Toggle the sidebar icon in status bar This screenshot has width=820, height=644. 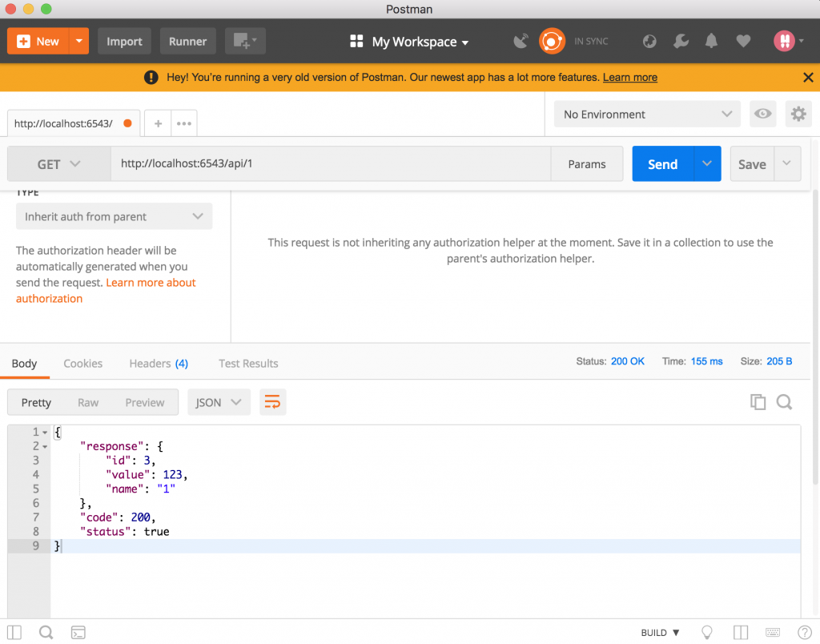[14, 633]
